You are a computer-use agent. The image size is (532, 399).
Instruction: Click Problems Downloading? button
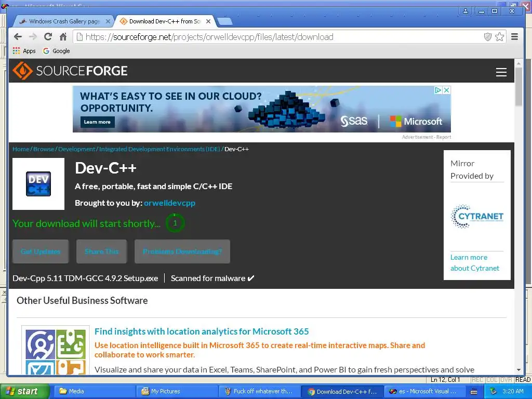coord(182,251)
